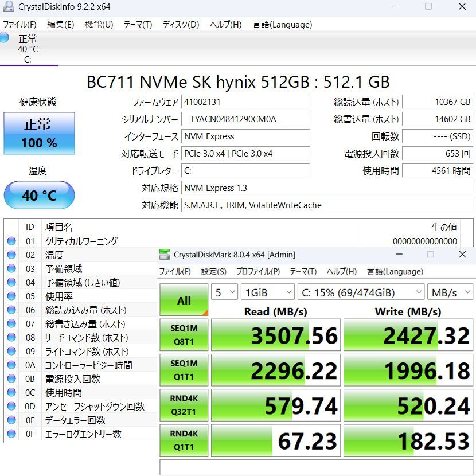476x476 pixels.
Task: Click the 40 °C temperature badge
Action: (38, 195)
